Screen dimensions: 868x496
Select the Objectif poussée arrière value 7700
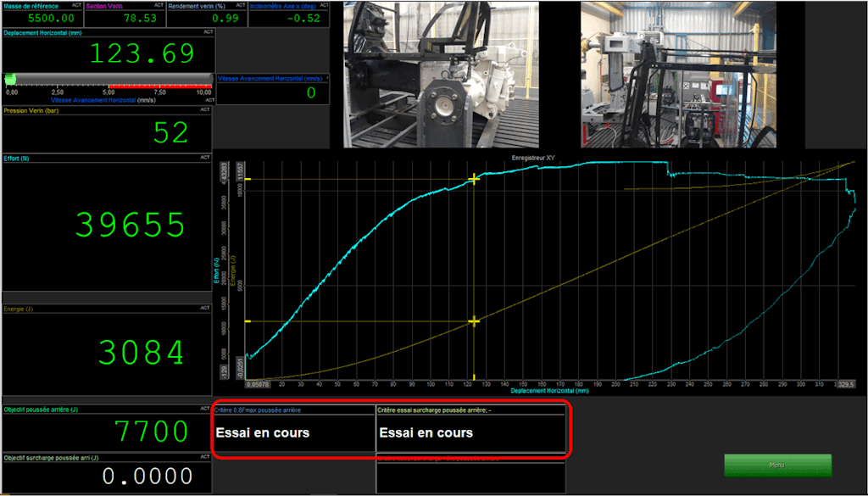(153, 431)
